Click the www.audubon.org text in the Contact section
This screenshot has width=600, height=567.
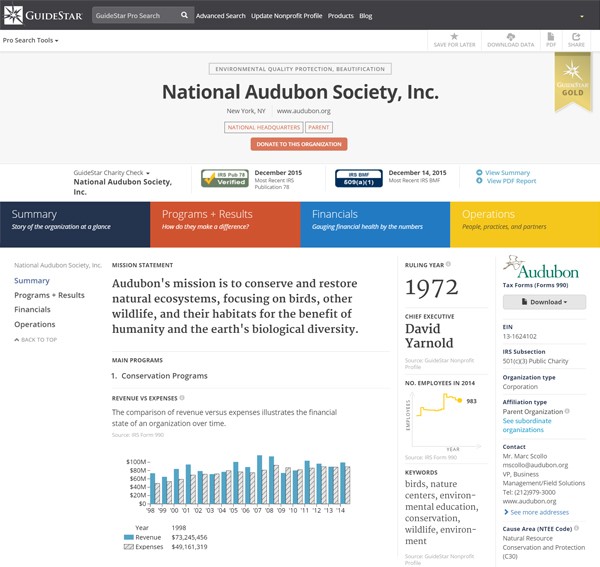[529, 501]
